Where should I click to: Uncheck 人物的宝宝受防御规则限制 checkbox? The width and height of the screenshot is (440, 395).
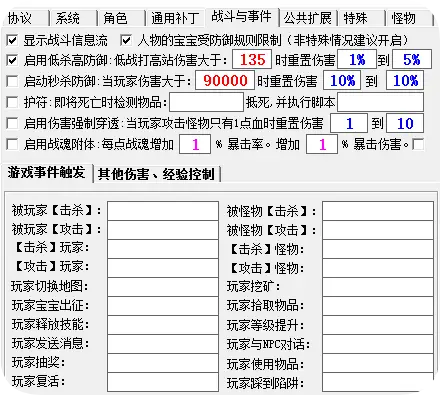click(126, 41)
